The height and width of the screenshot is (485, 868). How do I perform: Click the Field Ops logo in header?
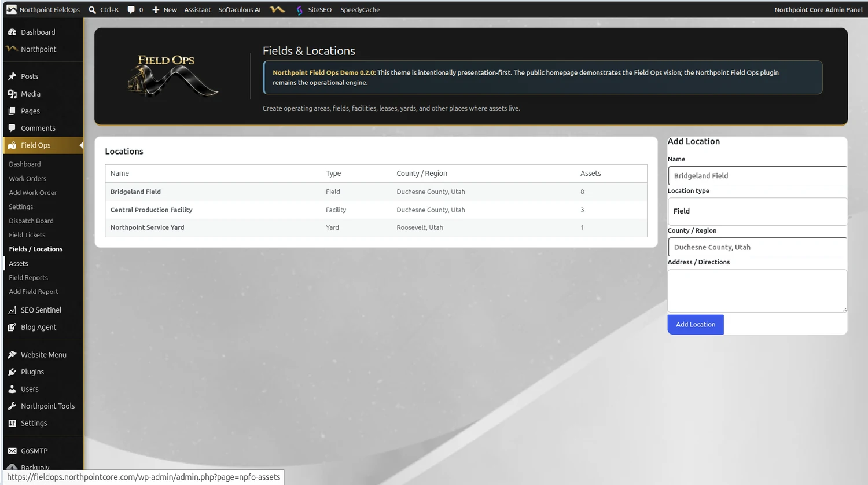[172, 76]
